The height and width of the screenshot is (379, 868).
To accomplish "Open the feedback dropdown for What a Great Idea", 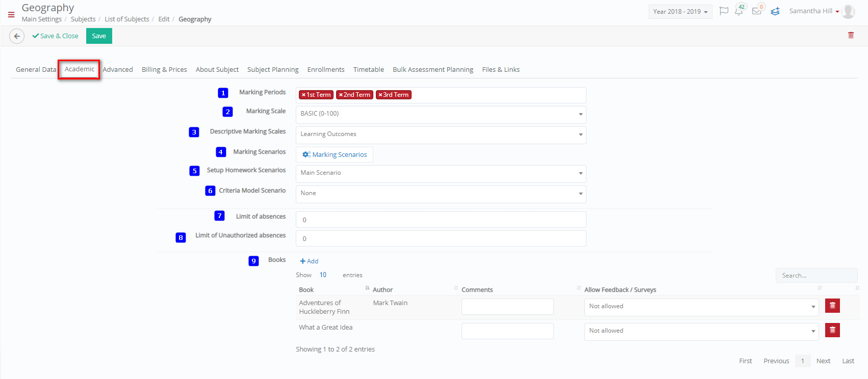I will (701, 331).
